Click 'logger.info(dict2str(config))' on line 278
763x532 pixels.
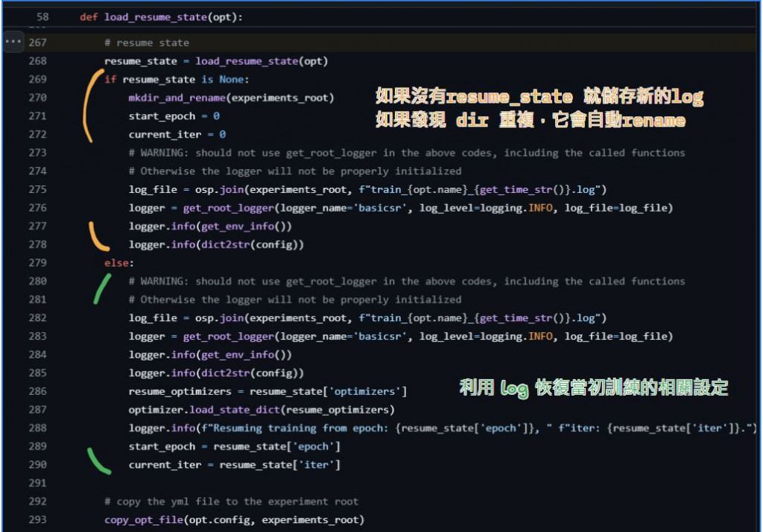[216, 245]
